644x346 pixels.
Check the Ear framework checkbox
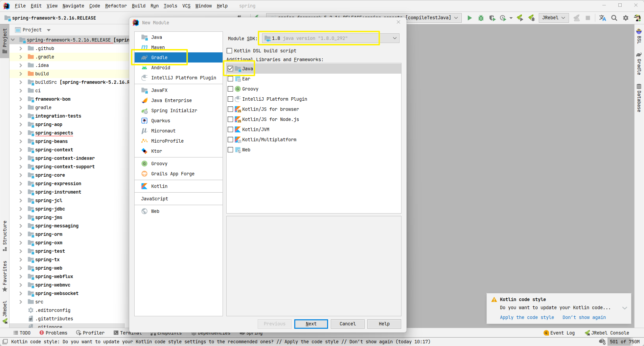230,79
